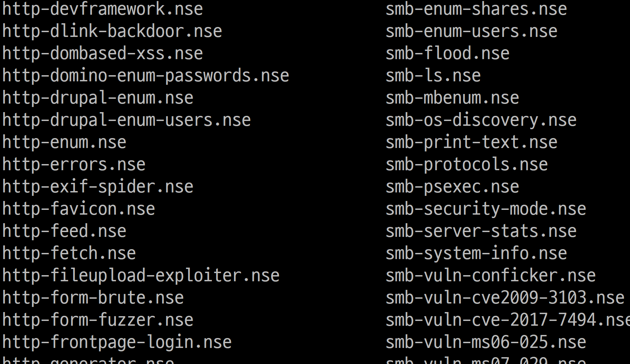Click the http-devframework.nse filename
The width and height of the screenshot is (630, 364).
point(103,9)
